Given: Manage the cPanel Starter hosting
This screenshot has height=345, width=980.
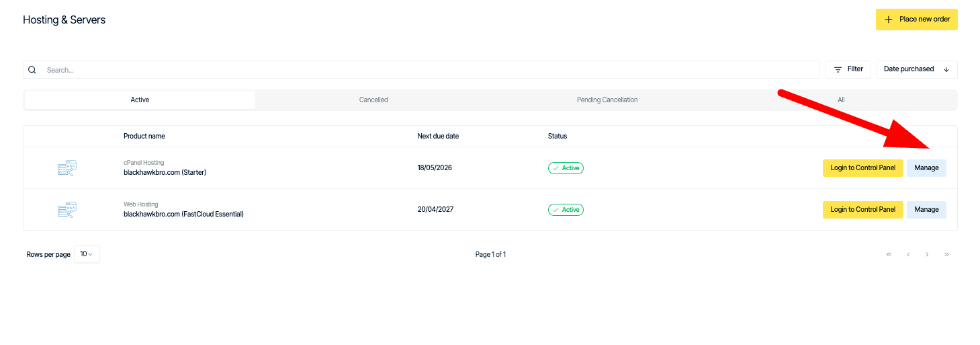Looking at the screenshot, I should (x=926, y=168).
